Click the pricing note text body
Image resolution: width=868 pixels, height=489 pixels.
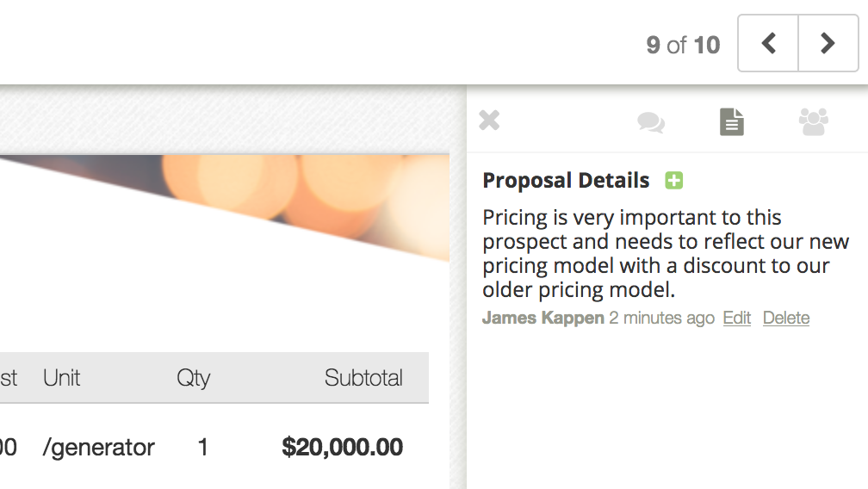point(666,253)
